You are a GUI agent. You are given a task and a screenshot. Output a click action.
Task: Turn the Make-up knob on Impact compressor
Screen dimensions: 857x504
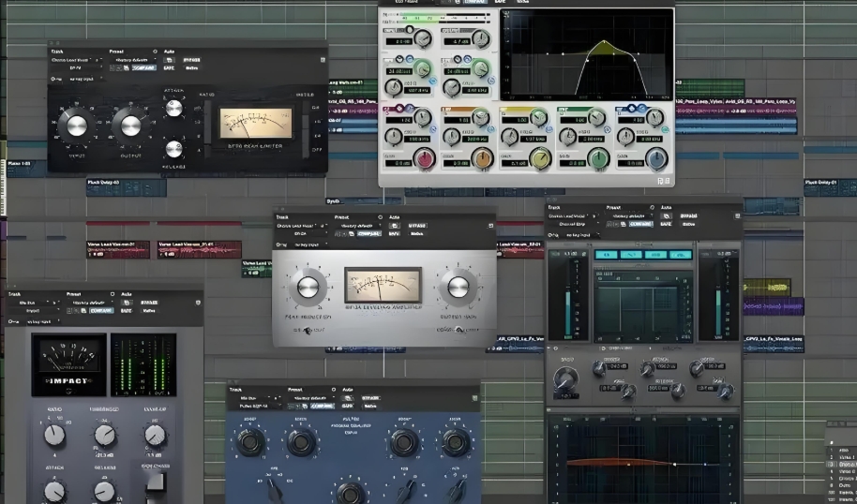point(155,436)
